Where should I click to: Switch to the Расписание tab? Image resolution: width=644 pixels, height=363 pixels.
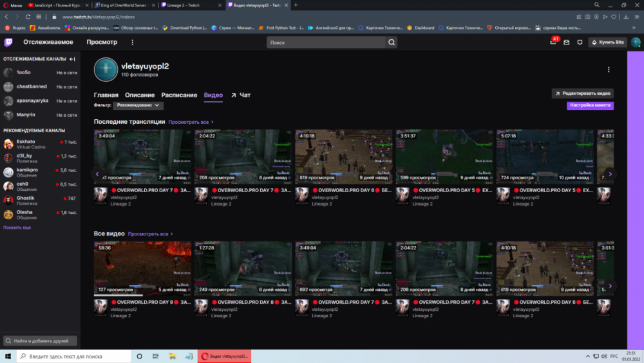pos(179,95)
